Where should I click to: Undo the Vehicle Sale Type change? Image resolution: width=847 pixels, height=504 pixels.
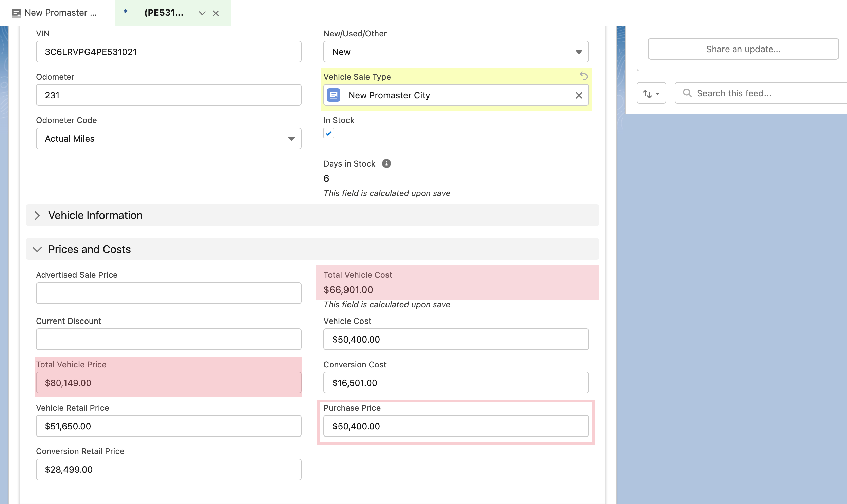point(583,76)
